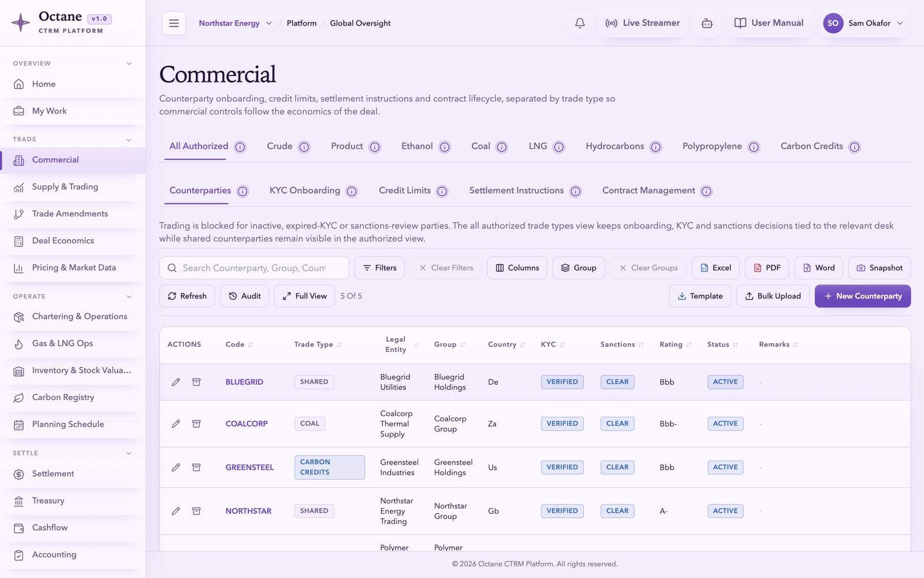Show info icon next to Ethanol
Screen dimensions: 924x578
tap(445, 147)
